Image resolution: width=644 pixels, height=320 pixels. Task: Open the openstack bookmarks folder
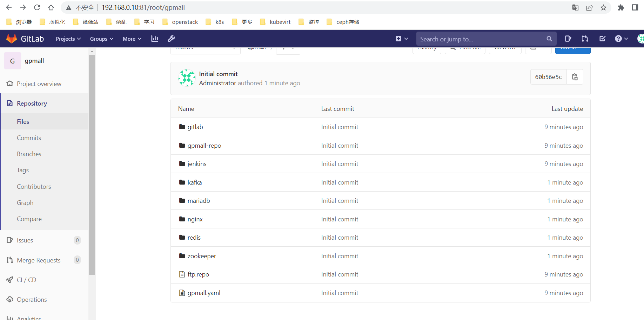pyautogui.click(x=180, y=22)
